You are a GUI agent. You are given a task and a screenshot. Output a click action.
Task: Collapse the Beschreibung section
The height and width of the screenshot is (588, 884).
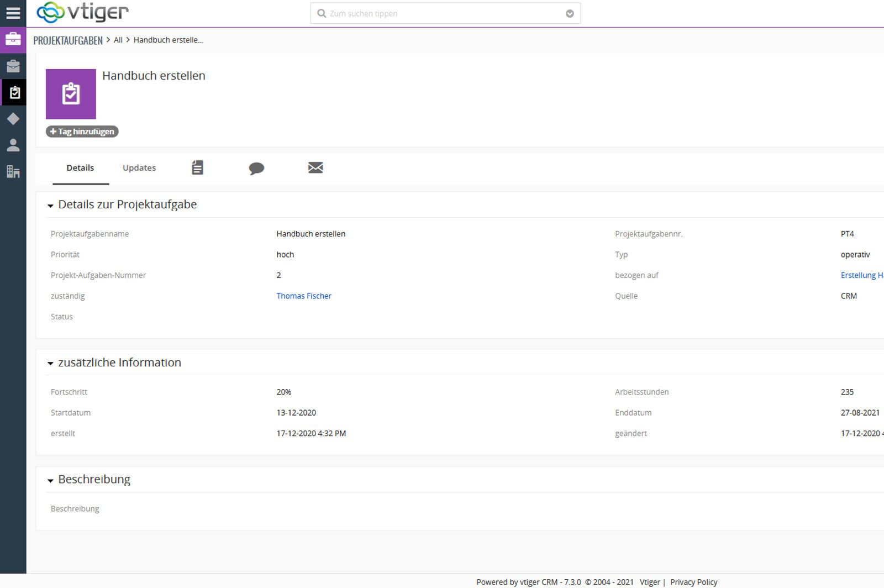click(x=50, y=480)
